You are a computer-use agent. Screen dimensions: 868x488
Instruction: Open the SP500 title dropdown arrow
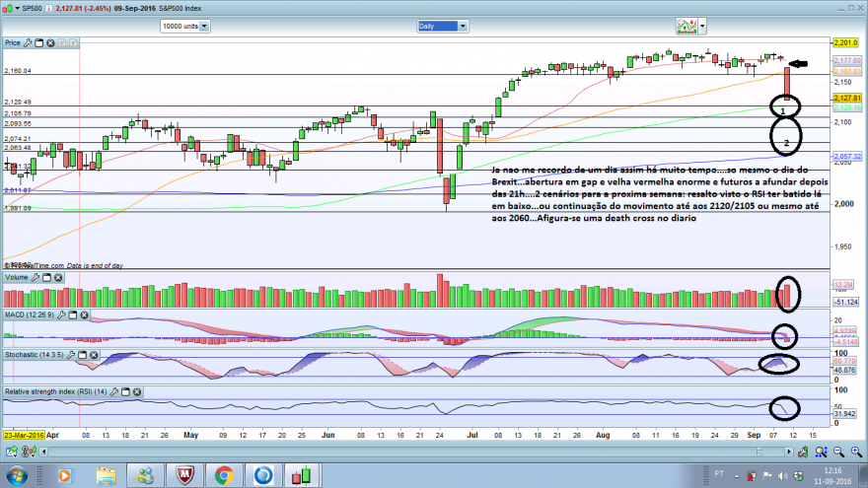17,8
